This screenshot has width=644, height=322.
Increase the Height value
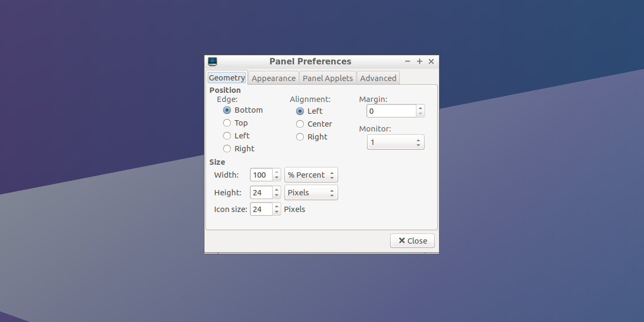[x=276, y=190]
